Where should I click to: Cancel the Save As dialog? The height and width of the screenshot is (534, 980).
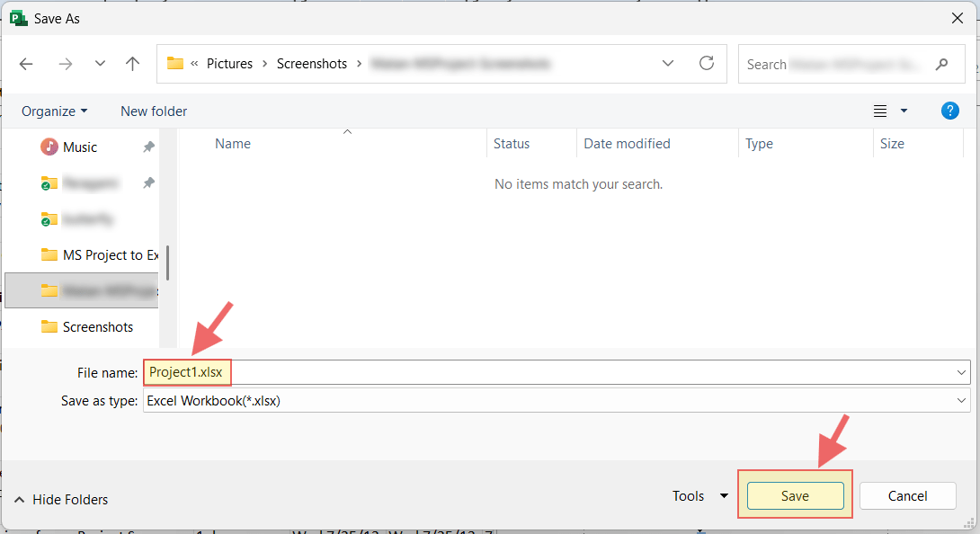907,495
